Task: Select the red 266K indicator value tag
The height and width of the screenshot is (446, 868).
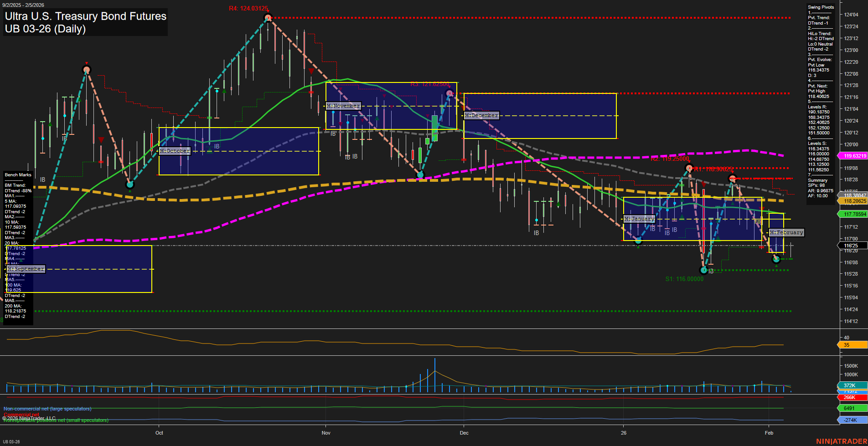Action: click(852, 397)
